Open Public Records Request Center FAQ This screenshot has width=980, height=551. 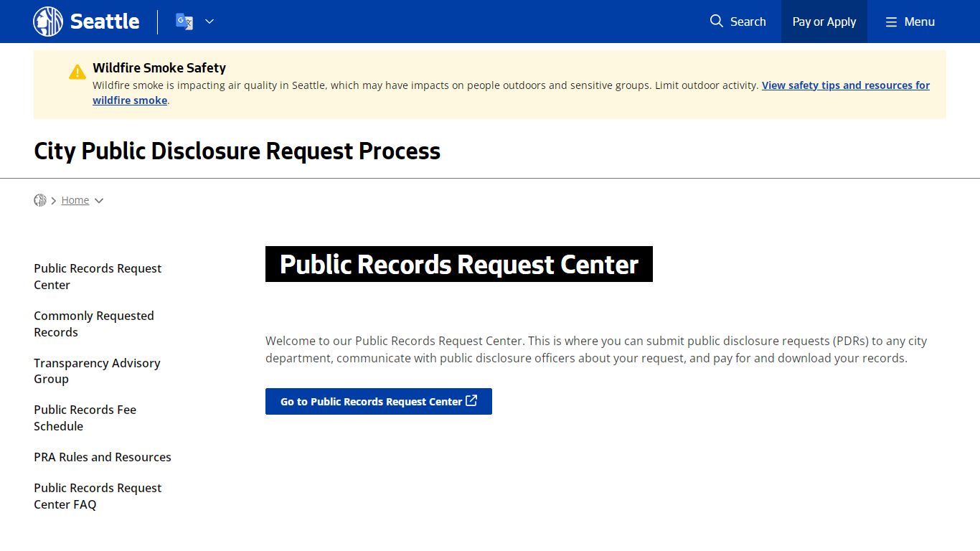click(x=98, y=496)
